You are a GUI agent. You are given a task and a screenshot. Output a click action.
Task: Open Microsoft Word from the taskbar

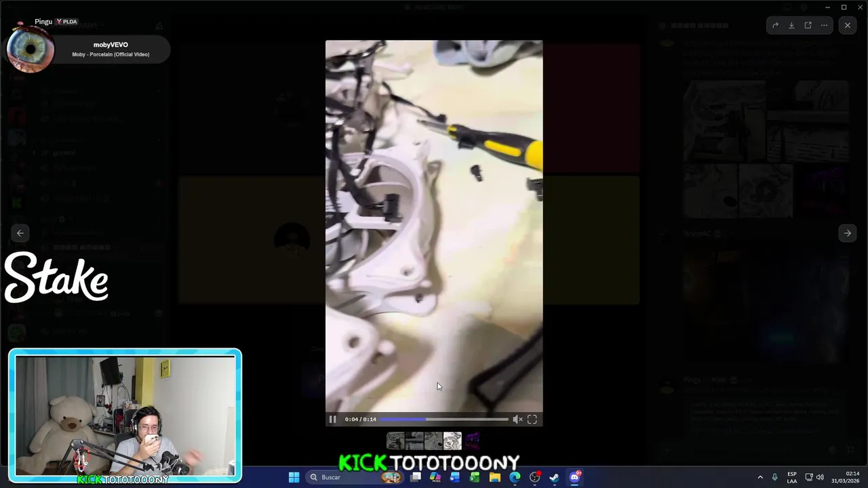pos(455,477)
